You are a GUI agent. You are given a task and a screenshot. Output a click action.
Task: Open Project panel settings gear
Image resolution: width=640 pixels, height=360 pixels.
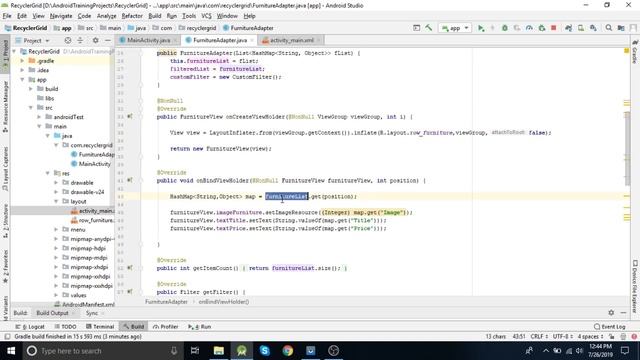96,40
